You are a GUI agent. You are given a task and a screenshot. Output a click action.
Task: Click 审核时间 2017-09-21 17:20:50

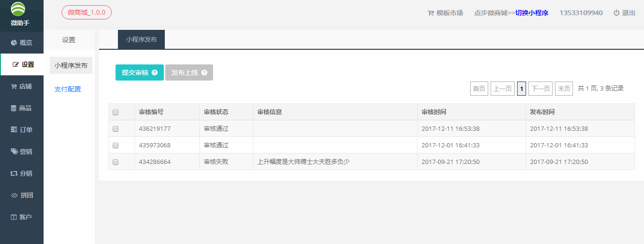pos(450,162)
